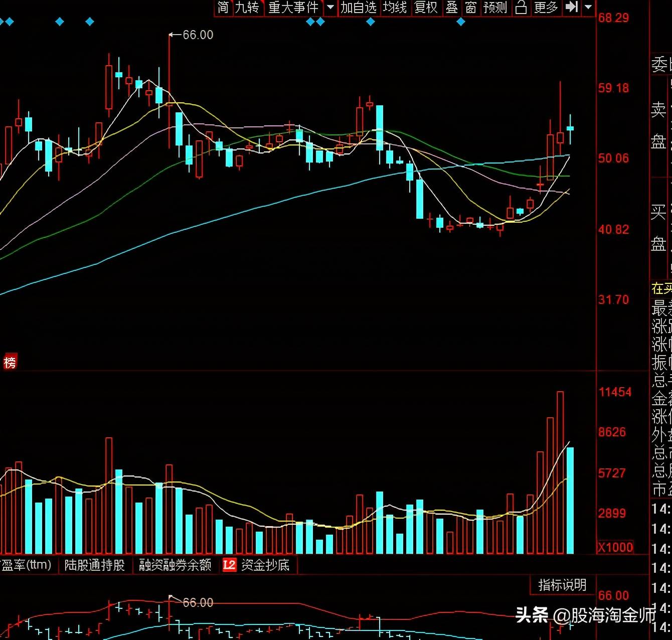Select the 融资融券余额 indicator tab
This screenshot has width=672, height=640.
click(175, 565)
